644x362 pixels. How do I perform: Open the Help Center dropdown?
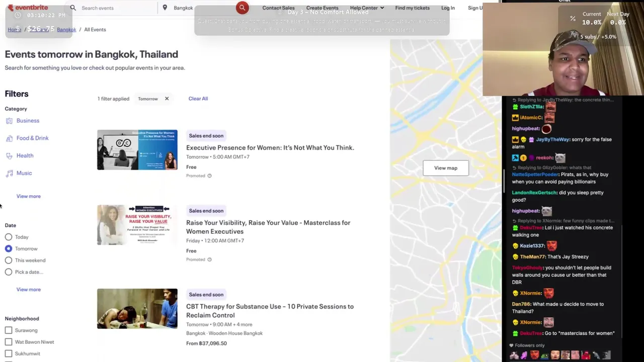point(367,8)
